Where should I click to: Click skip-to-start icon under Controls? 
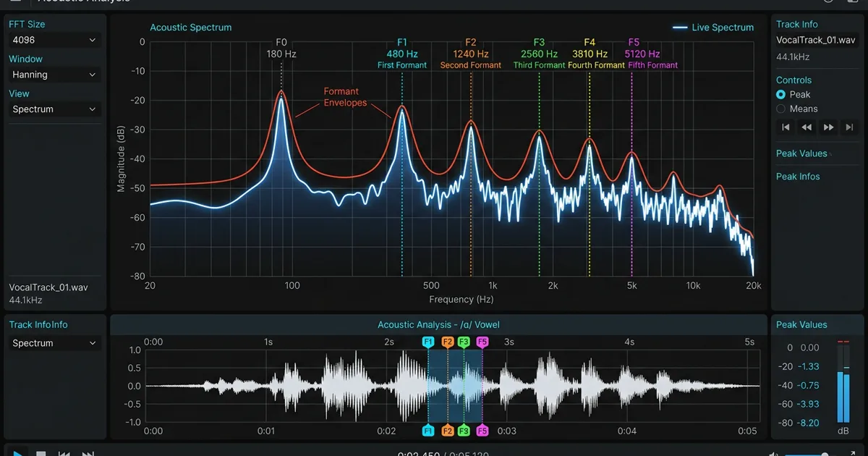[786, 127]
